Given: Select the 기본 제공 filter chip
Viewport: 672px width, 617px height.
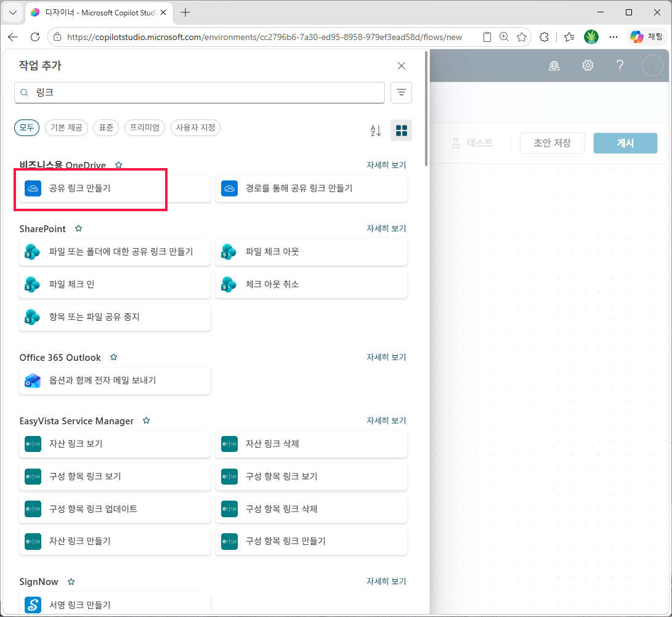Looking at the screenshot, I should click(67, 127).
